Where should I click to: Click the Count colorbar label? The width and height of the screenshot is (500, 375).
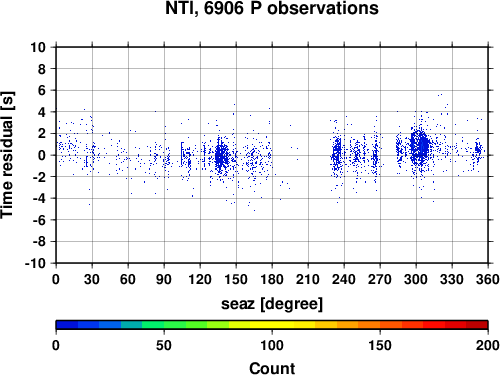[x=272, y=368]
